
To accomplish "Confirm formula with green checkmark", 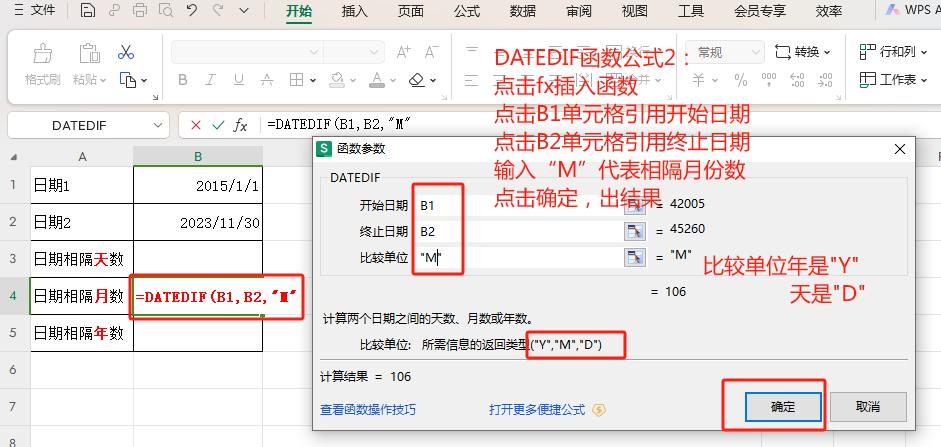I will (218, 125).
